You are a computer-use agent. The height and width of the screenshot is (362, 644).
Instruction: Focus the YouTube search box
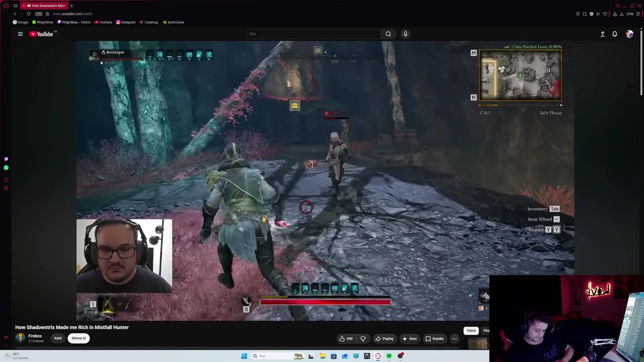tap(312, 34)
